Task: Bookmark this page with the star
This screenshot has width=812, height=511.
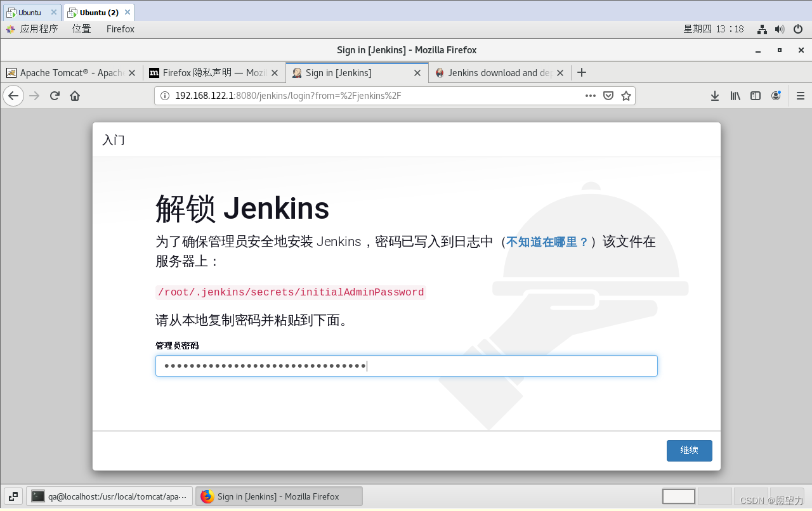Action: [x=626, y=96]
